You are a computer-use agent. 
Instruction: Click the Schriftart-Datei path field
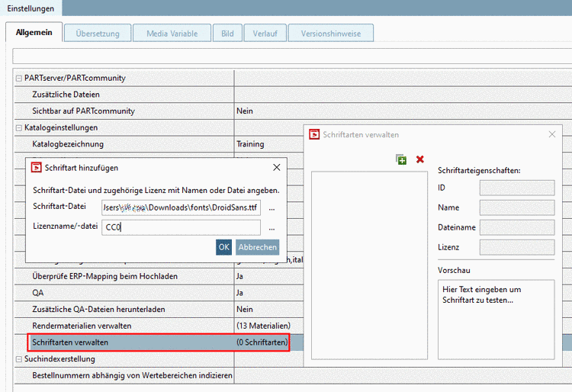pos(181,207)
